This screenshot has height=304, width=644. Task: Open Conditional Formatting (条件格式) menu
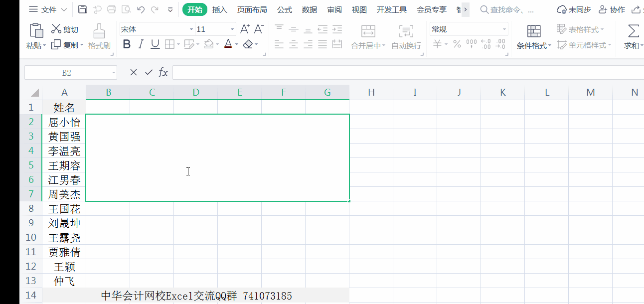(534, 37)
